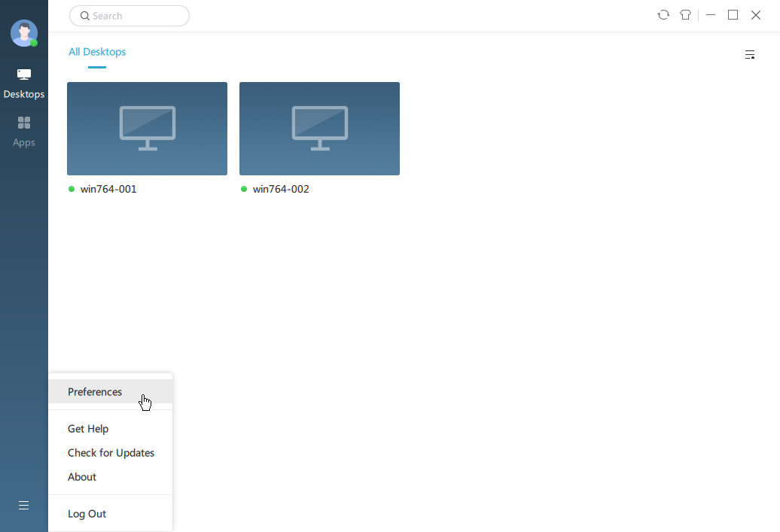
Task: Choose Preferences from the menu
Action: pos(111,392)
